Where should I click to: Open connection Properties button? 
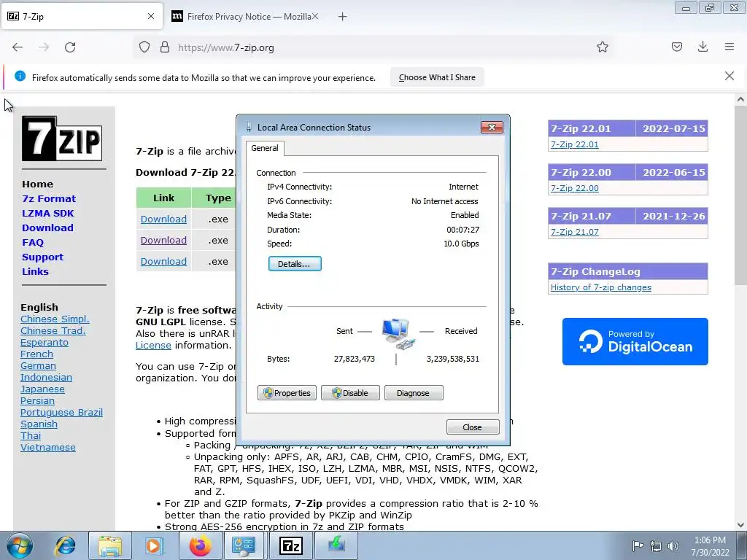click(287, 393)
